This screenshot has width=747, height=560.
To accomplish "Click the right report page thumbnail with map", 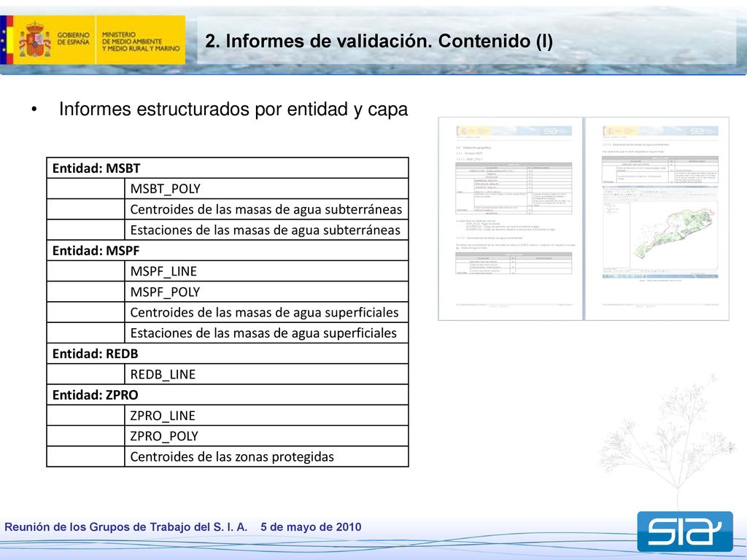I will coord(657,219).
